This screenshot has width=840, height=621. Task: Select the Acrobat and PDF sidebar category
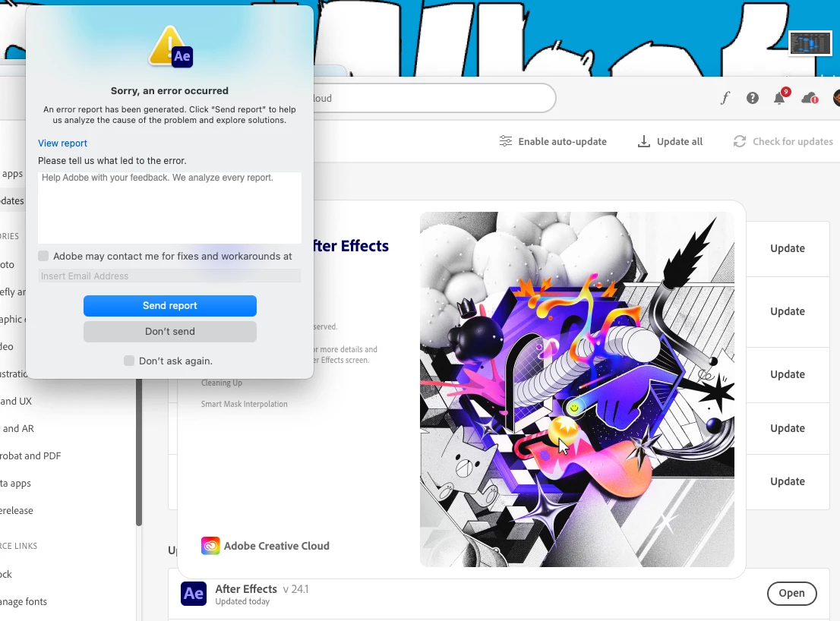30,456
